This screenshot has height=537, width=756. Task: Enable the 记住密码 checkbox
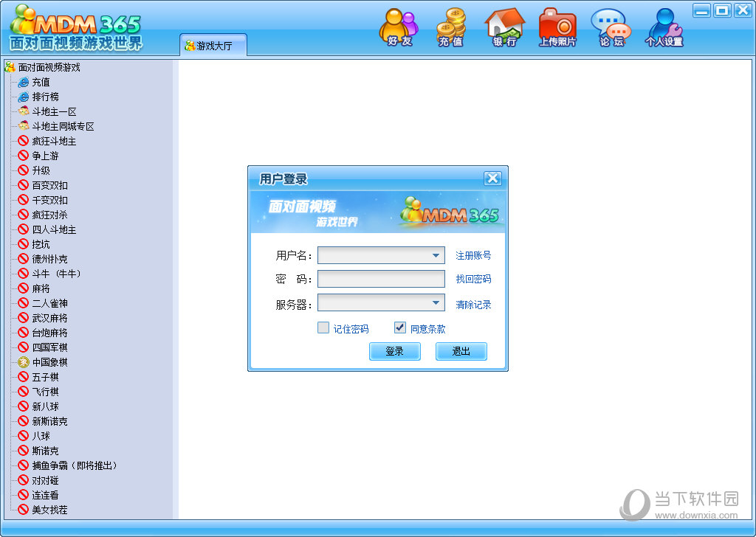323,328
